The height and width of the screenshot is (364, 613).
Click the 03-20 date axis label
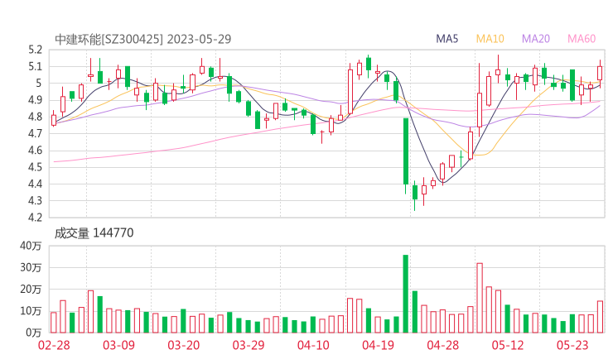click(184, 345)
